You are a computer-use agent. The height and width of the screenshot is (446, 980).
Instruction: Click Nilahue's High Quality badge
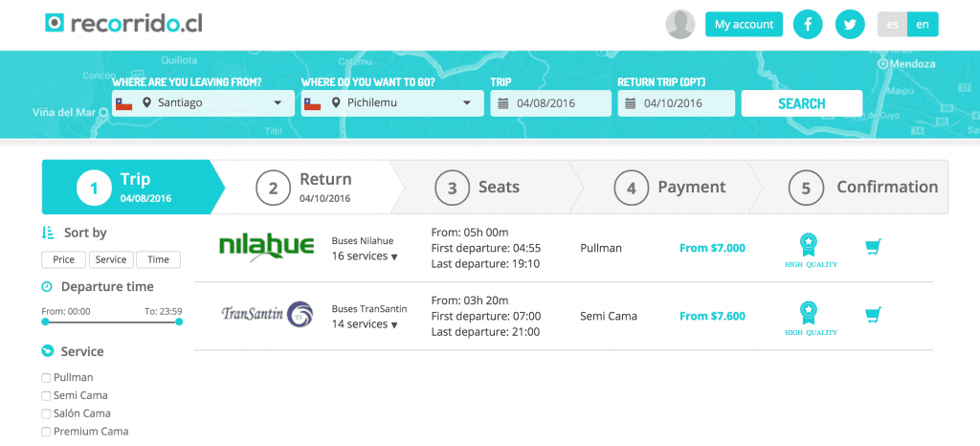coord(811,251)
